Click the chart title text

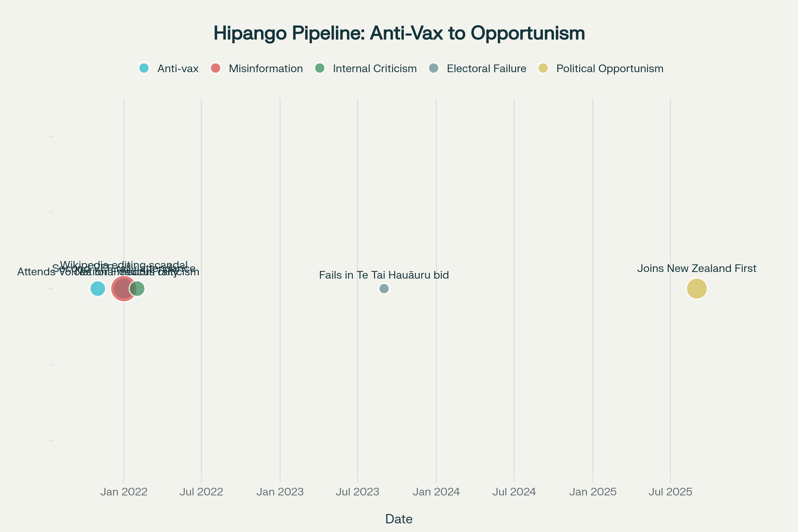coord(399,33)
